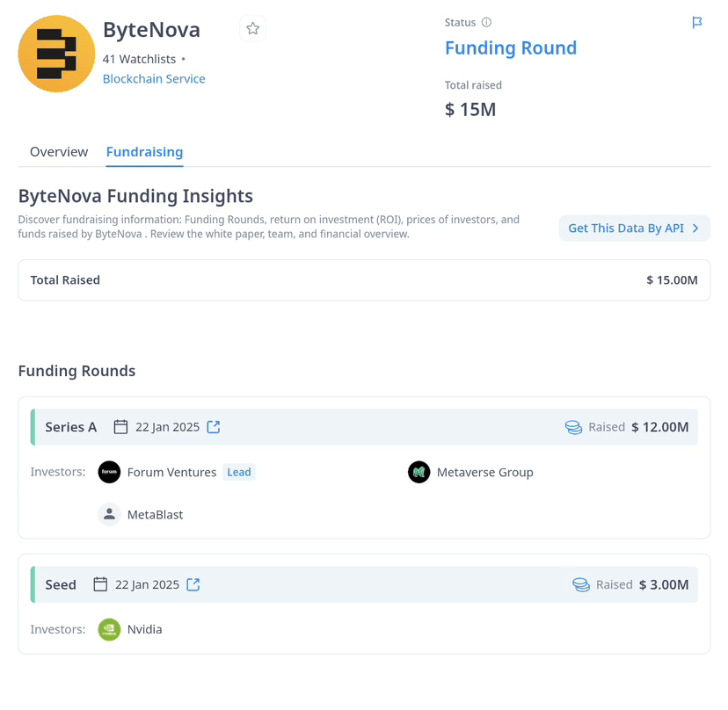
Task: Click the ByteNova Funding Insights heading
Action: 135,196
